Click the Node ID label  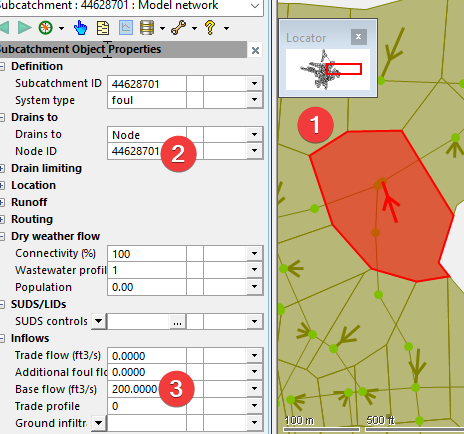tap(36, 151)
